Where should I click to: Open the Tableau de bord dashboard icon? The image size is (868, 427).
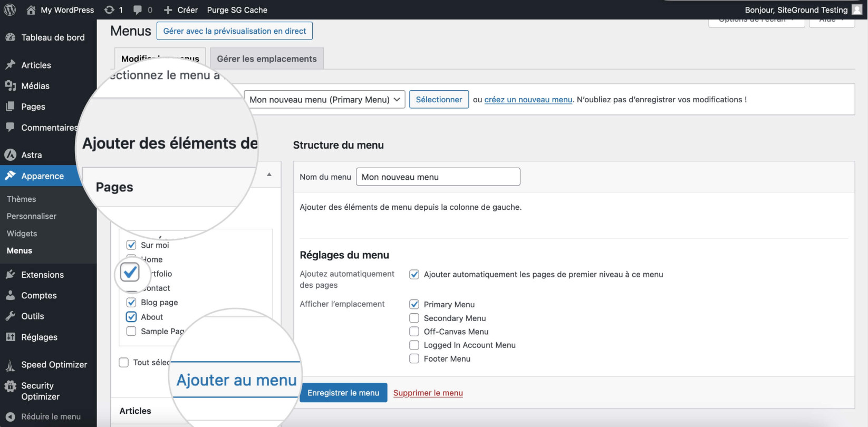10,37
